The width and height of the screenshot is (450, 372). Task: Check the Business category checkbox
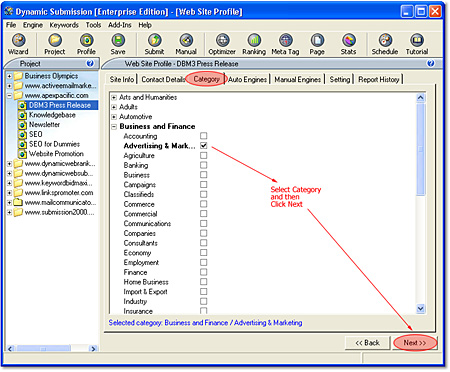pos(204,175)
